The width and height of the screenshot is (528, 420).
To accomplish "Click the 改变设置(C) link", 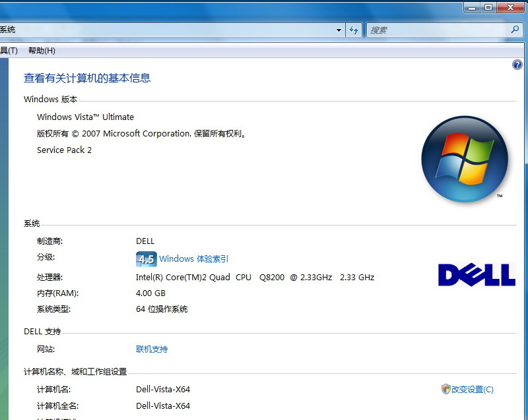I will pos(472,390).
